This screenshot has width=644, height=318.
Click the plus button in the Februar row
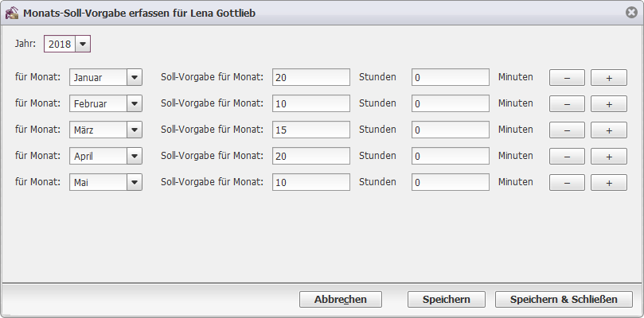[x=609, y=104]
